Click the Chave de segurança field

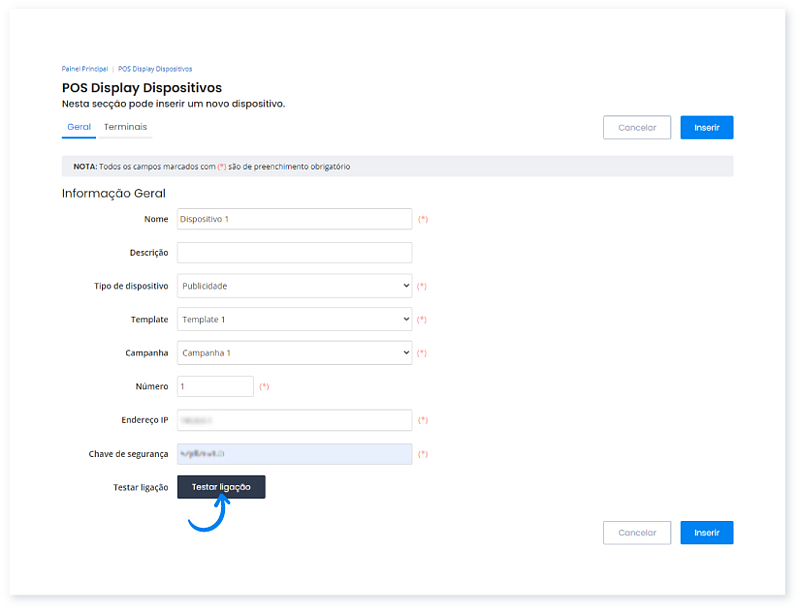point(294,454)
